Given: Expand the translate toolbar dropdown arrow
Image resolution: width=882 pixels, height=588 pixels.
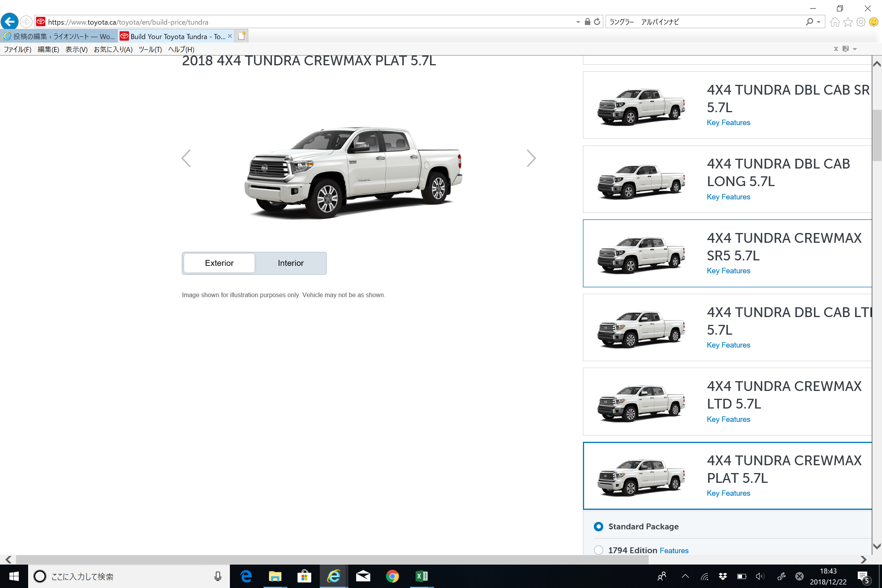Looking at the screenshot, I should click(x=855, y=49).
